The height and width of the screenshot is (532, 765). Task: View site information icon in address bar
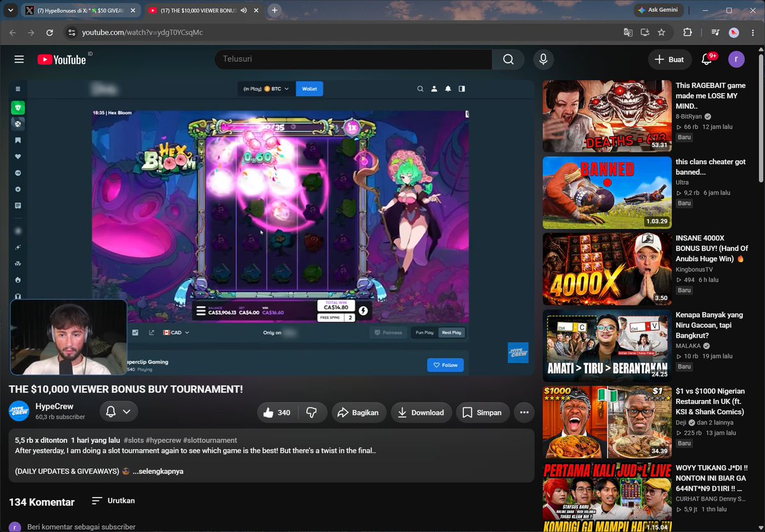pyautogui.click(x=72, y=32)
